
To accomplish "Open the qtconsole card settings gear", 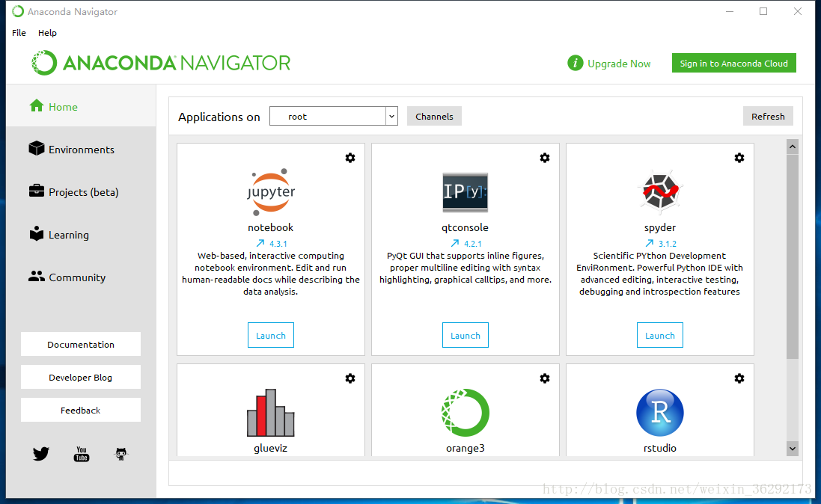I will point(545,158).
